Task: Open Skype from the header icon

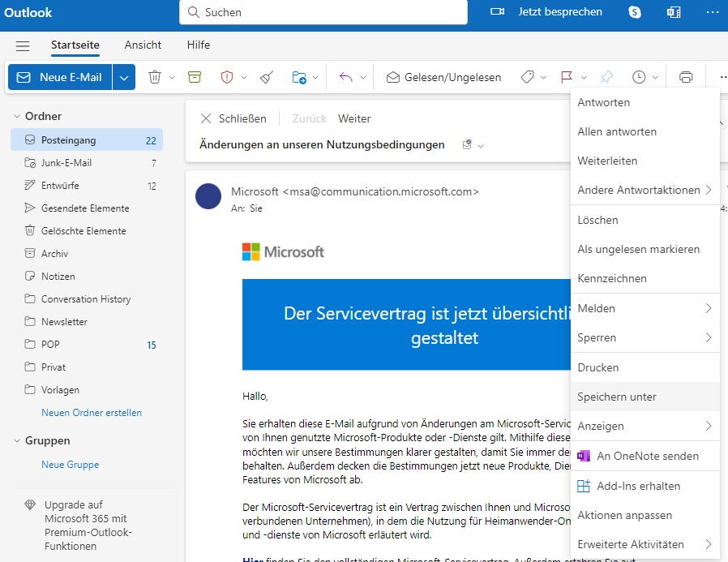Action: 635,12
